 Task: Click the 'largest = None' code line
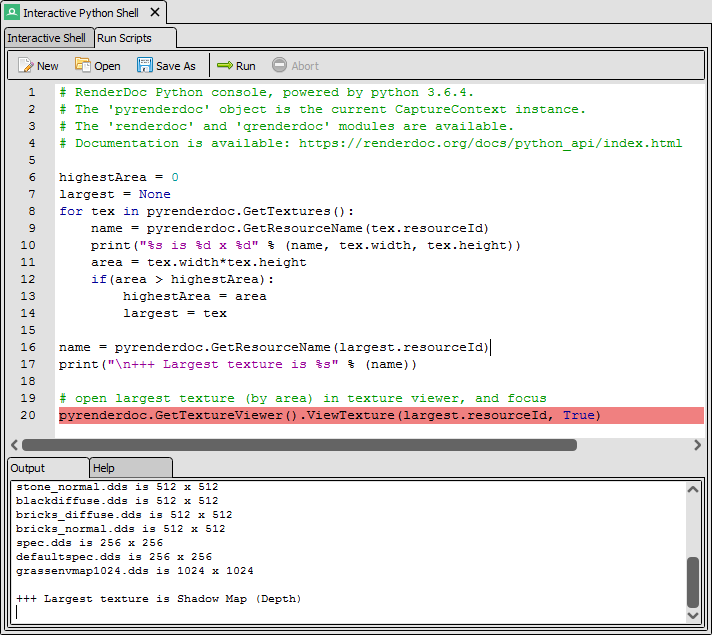pos(114,194)
